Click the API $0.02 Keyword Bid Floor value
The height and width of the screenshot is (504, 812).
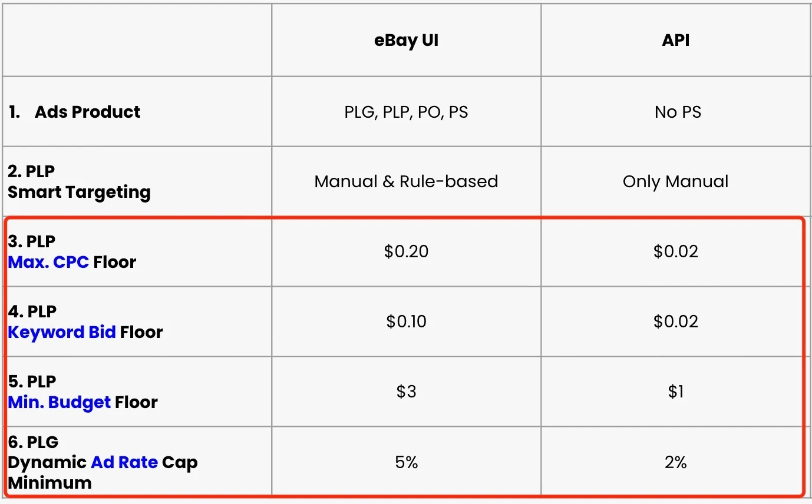675,321
